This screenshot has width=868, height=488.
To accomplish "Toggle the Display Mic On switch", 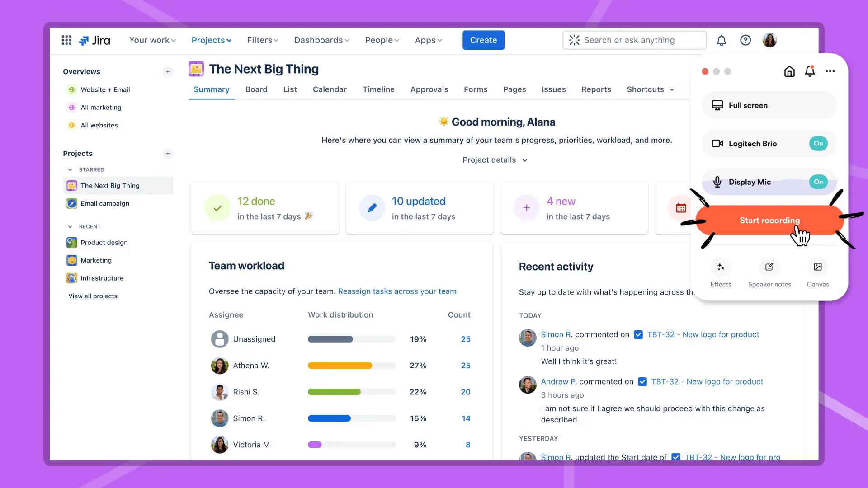I will click(x=818, y=182).
